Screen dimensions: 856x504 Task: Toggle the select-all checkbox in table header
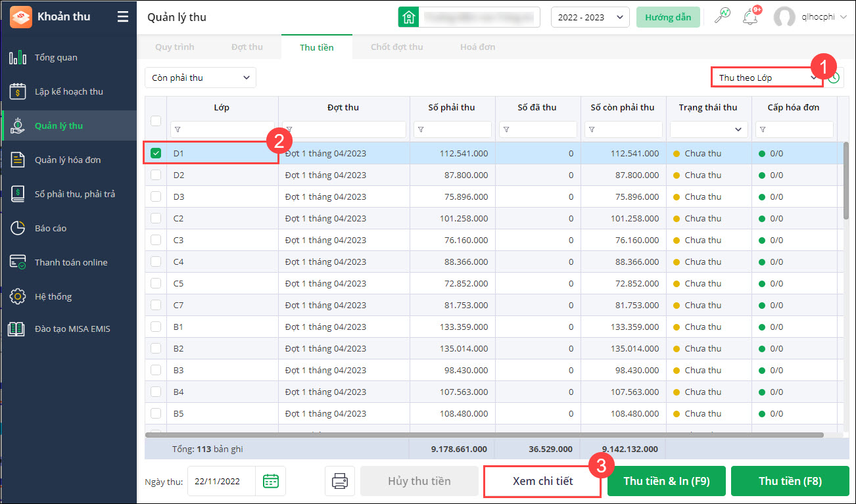156,120
